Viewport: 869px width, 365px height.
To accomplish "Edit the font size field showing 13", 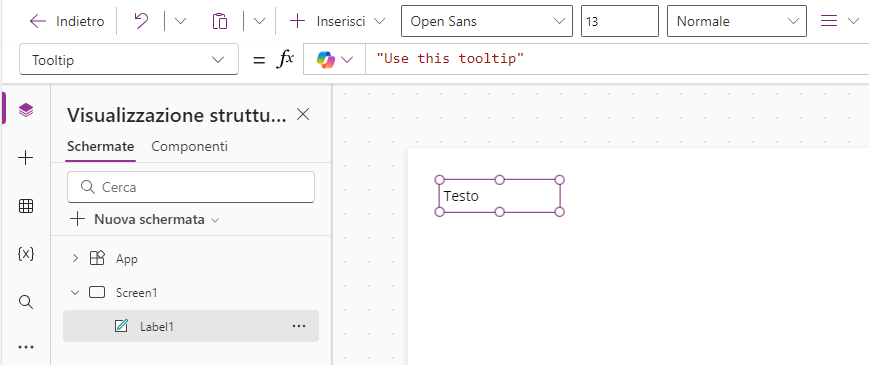I will pyautogui.click(x=620, y=21).
